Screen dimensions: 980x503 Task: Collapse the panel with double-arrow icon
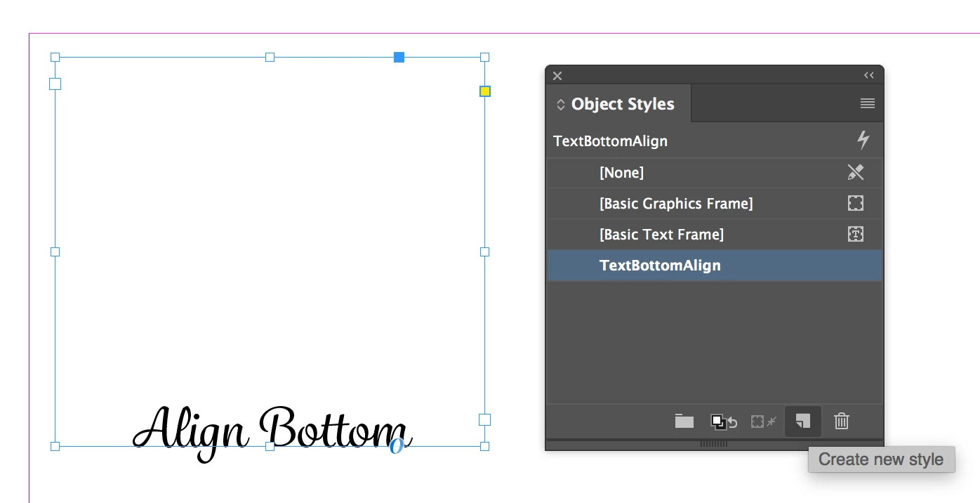(869, 76)
